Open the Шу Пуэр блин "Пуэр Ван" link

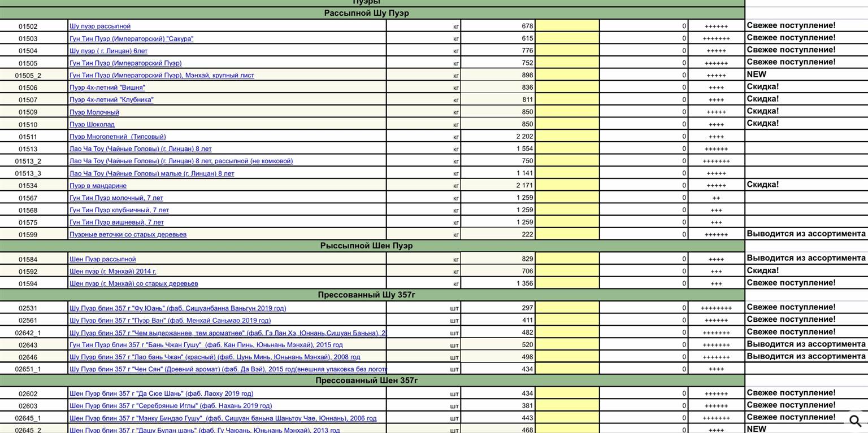pos(170,321)
